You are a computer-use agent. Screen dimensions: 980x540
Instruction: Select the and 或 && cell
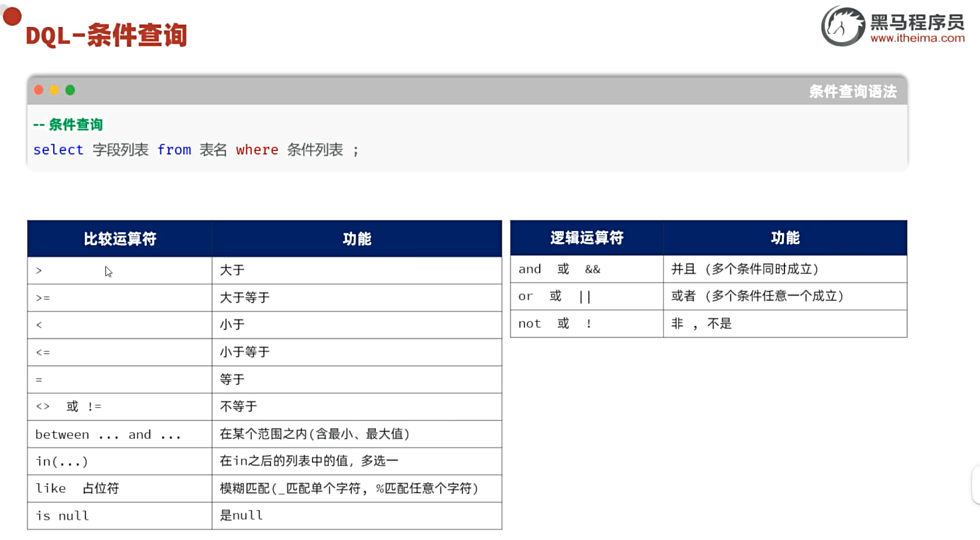[x=587, y=269]
